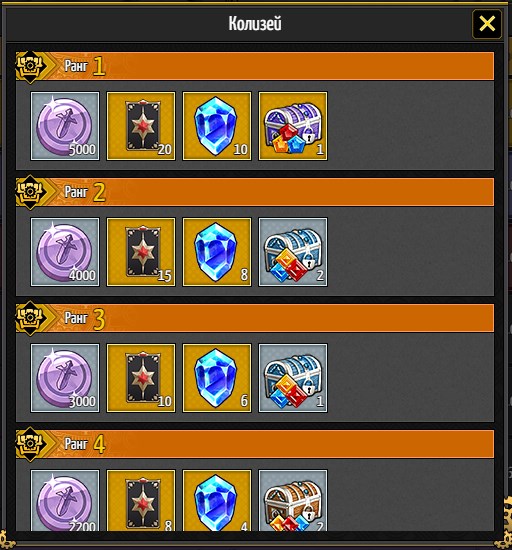Screen dimensions: 512x550
Task: Open the Rank 3 blue gem chest
Action: 293,378
